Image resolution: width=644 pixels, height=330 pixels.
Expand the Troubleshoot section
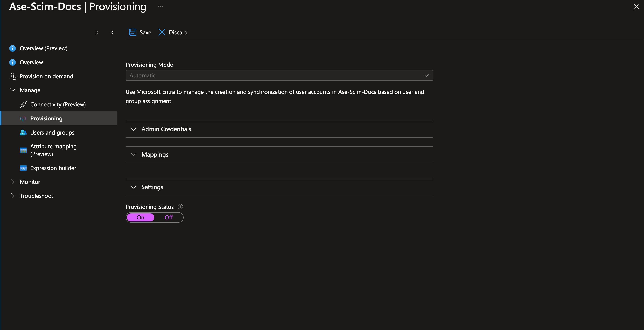point(36,196)
